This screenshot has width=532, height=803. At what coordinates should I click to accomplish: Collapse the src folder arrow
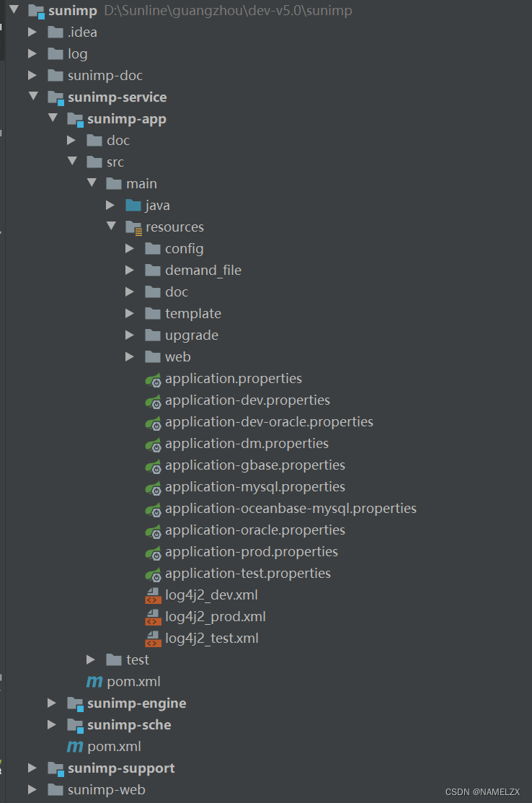tap(72, 161)
